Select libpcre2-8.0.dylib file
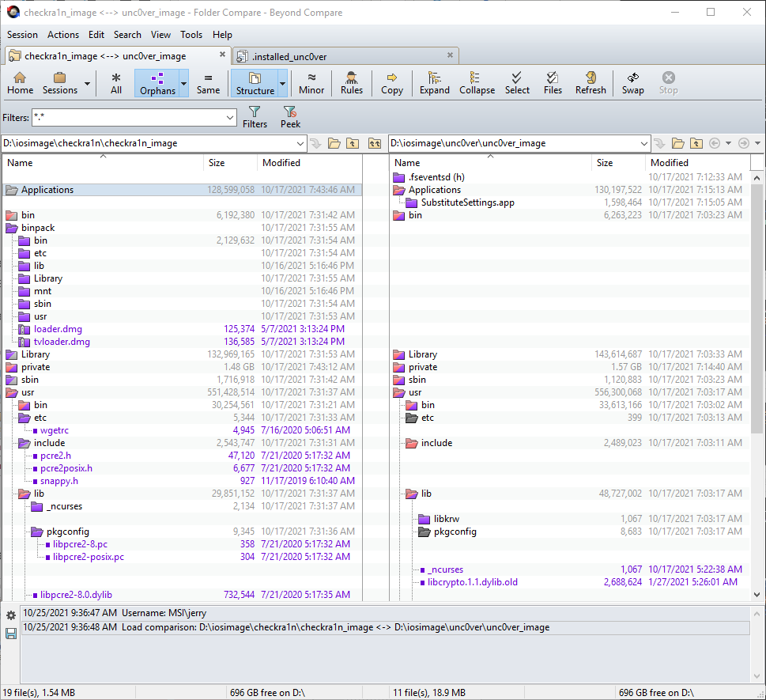The image size is (766, 700). coord(76,595)
